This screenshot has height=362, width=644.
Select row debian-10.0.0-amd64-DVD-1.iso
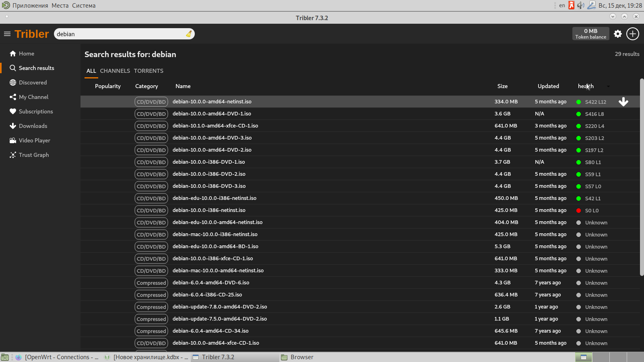click(x=360, y=114)
